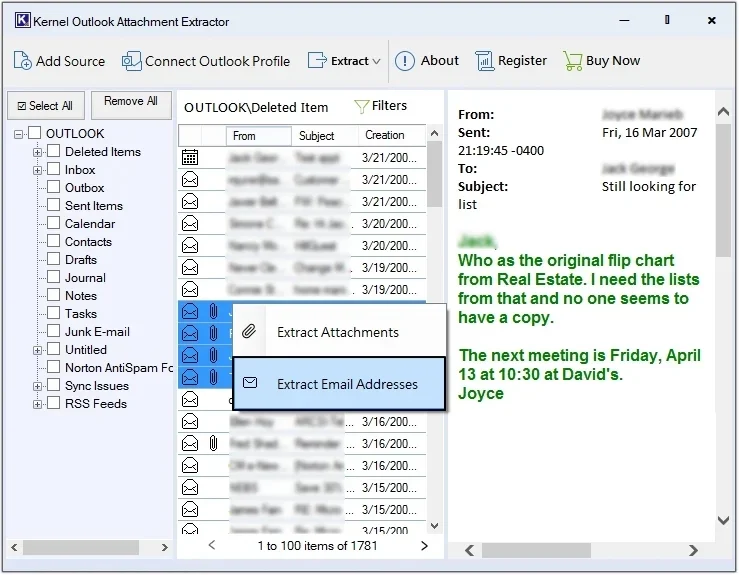
Task: Check the Outbox folder checkbox
Action: pos(54,187)
